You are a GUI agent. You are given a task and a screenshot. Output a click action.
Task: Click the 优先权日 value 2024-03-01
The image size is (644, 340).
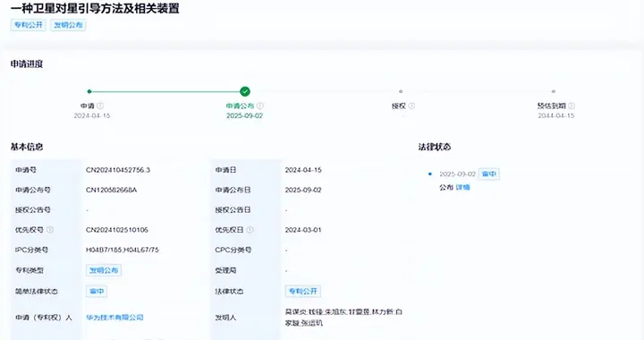pyautogui.click(x=303, y=230)
